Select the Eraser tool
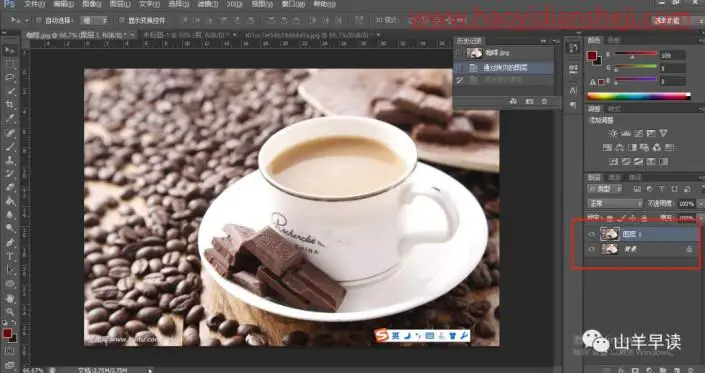This screenshot has height=373, width=705. point(10,187)
